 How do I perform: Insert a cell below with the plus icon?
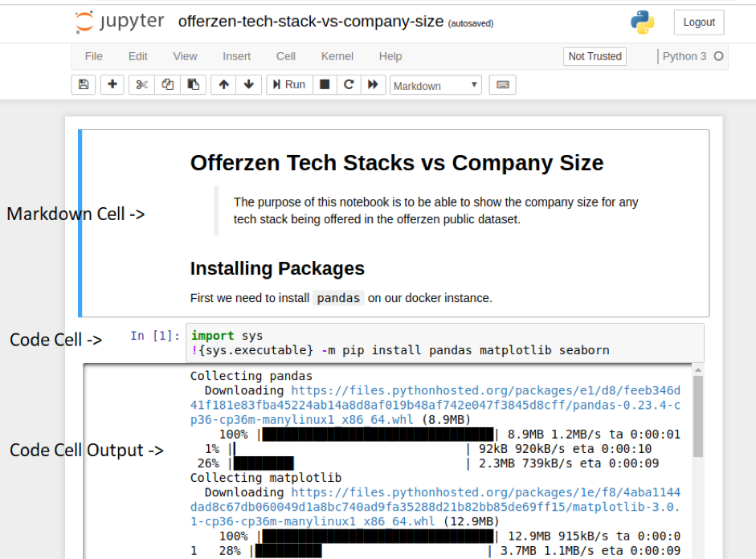[112, 85]
